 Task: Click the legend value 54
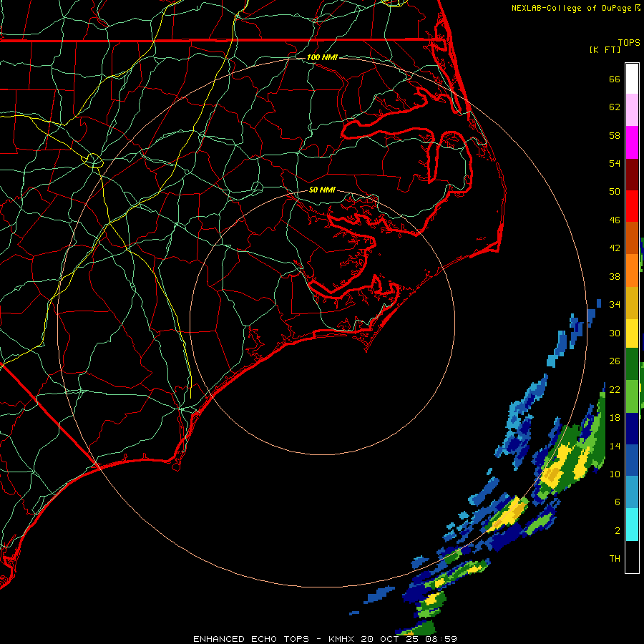pos(615,163)
